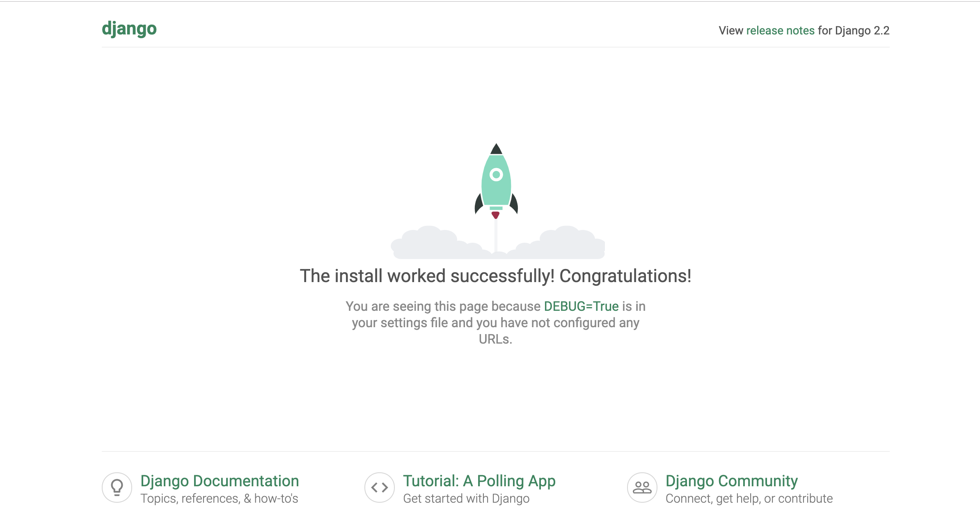The image size is (980, 524).
Task: Click the rocket's round porthole window
Action: 496,175
